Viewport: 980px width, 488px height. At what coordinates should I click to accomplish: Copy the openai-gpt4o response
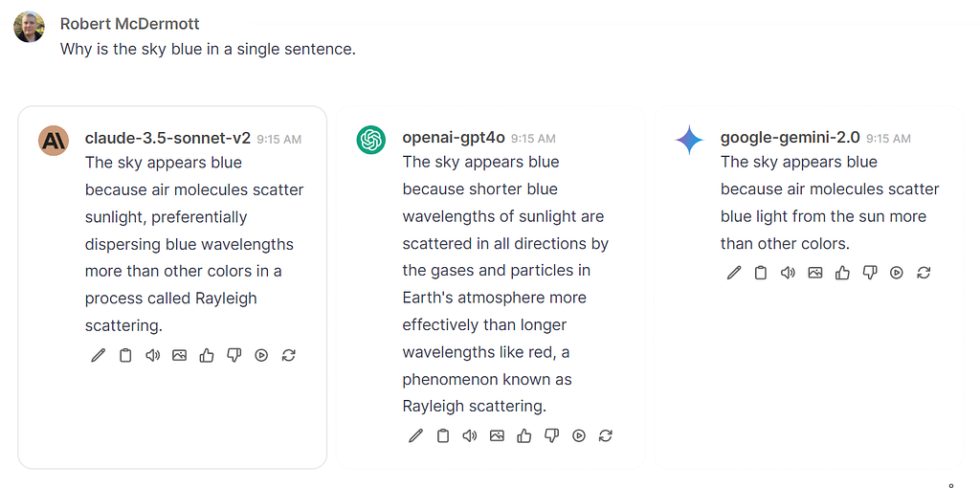[x=443, y=435]
